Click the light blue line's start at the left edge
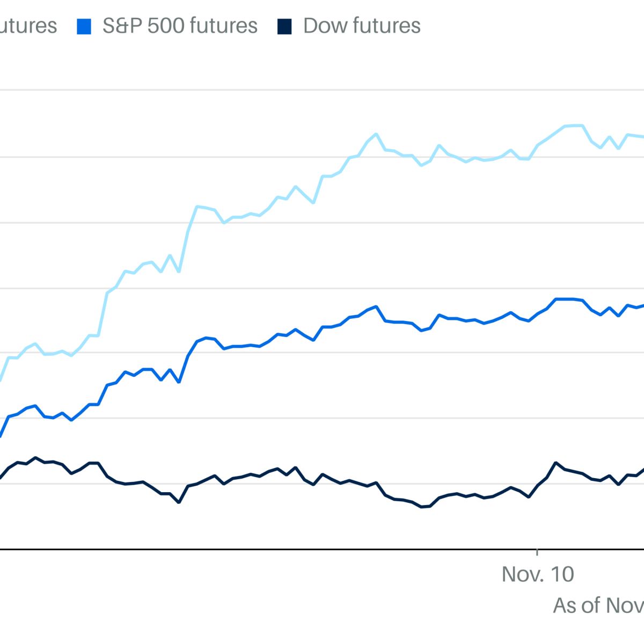 click(x=1, y=380)
